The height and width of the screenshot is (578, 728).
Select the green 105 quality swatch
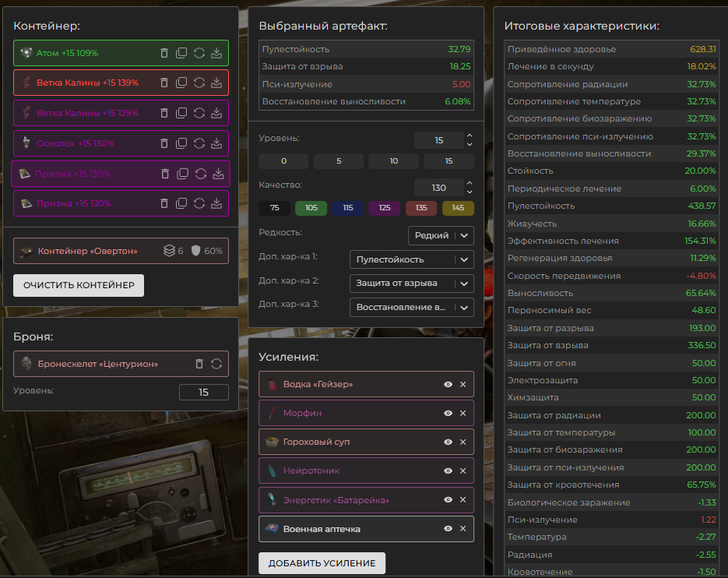click(311, 208)
